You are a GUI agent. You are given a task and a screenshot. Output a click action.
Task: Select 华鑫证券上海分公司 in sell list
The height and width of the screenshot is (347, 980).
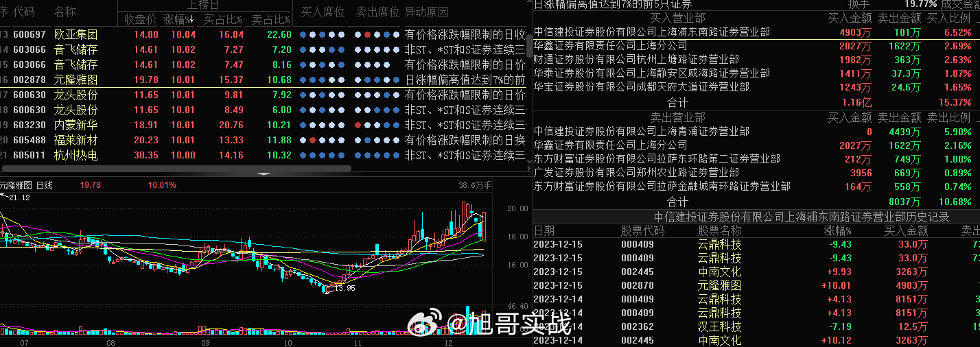[756, 145]
